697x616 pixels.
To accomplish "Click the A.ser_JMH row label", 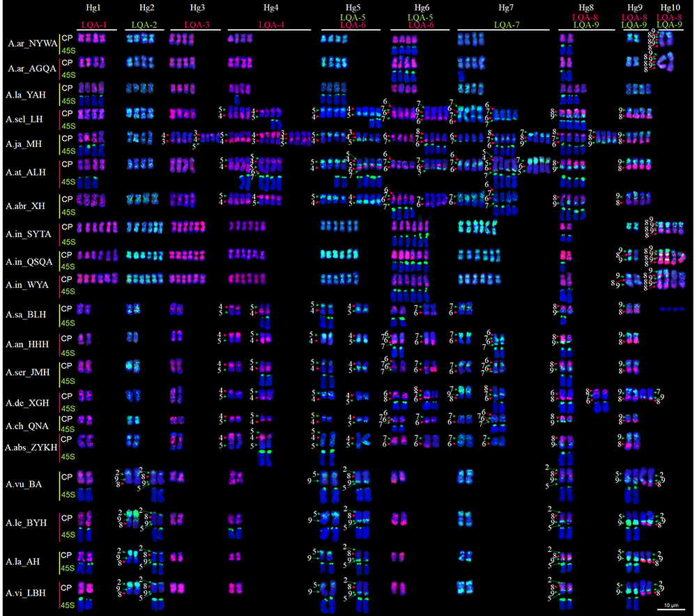I will (28, 372).
